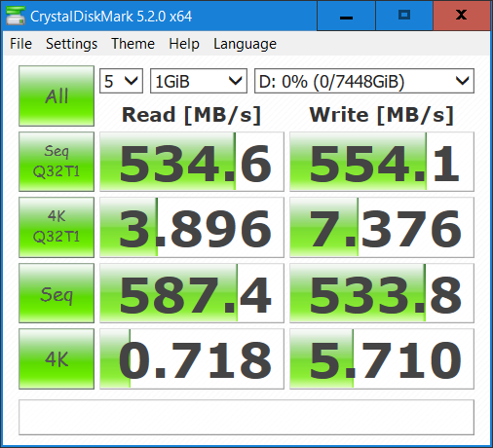Close the CrystalDiskMark window
This screenshot has width=493, height=448.
pyautogui.click(x=462, y=16)
